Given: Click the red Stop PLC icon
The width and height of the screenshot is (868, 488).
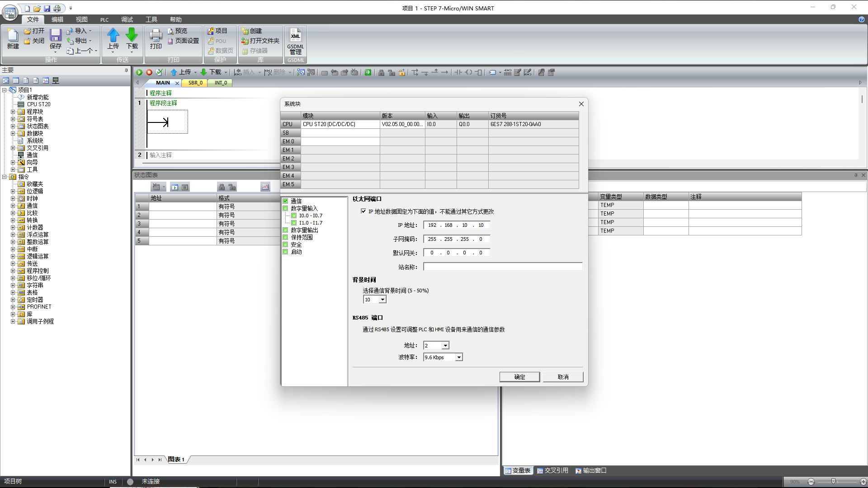Looking at the screenshot, I should tap(149, 72).
